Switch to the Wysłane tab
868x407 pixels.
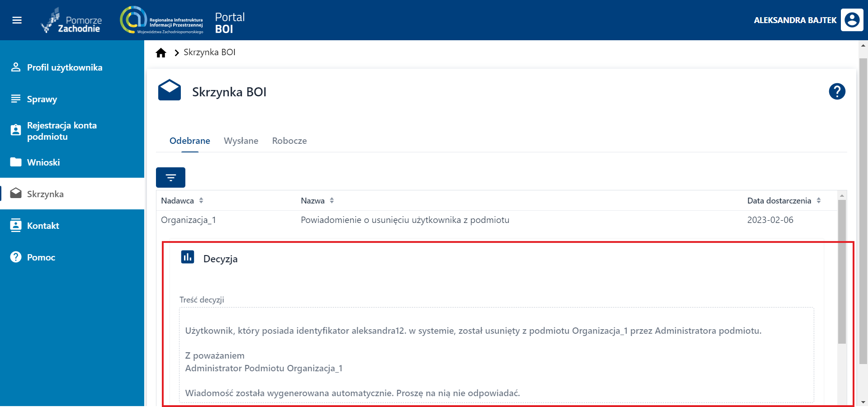241,141
